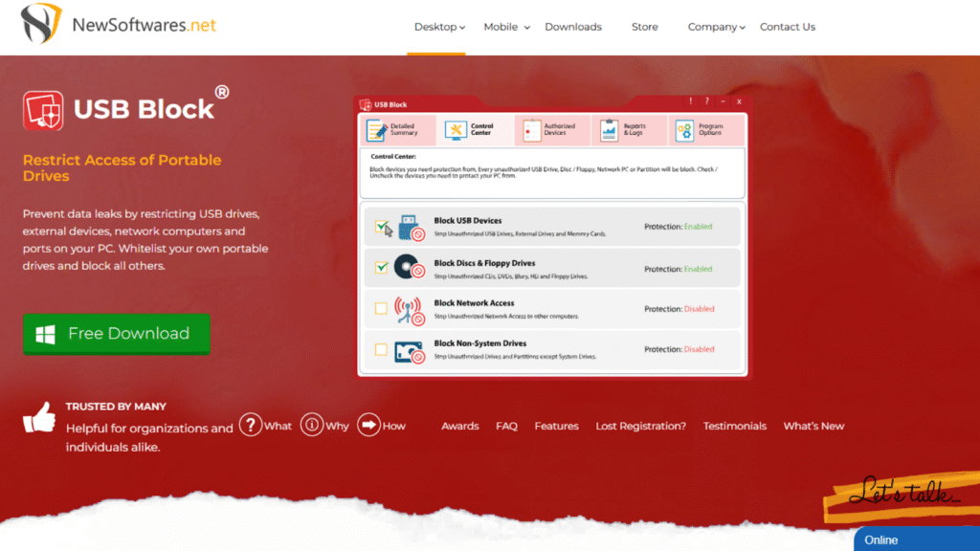Go to the Downloads menu item
Viewport: 980px width, 551px height.
point(573,27)
